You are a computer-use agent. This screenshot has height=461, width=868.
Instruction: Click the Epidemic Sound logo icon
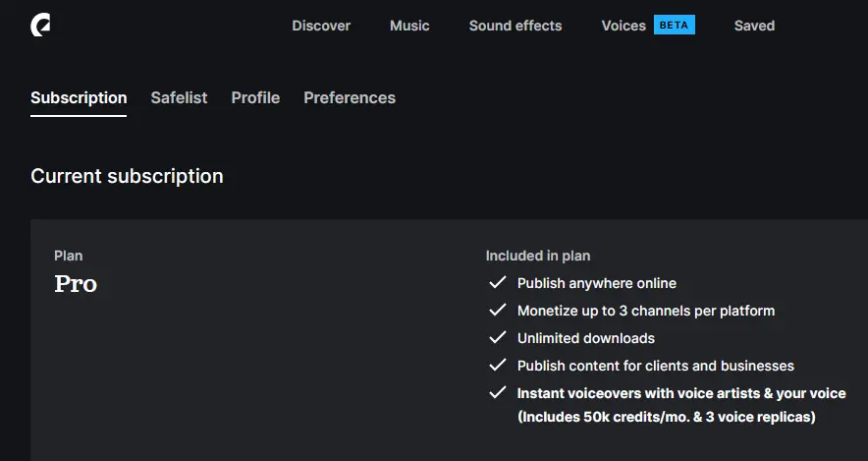pyautogui.click(x=40, y=25)
